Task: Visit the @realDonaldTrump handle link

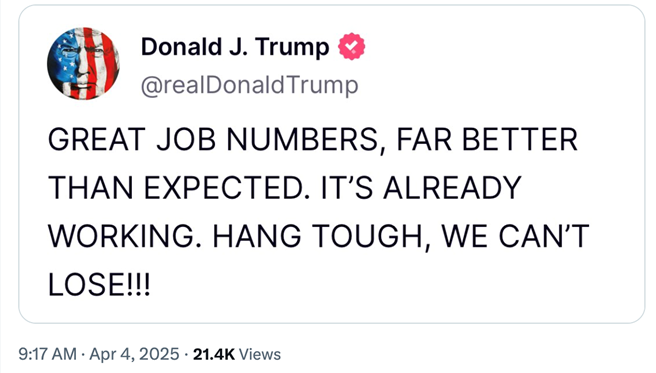Action: click(249, 86)
